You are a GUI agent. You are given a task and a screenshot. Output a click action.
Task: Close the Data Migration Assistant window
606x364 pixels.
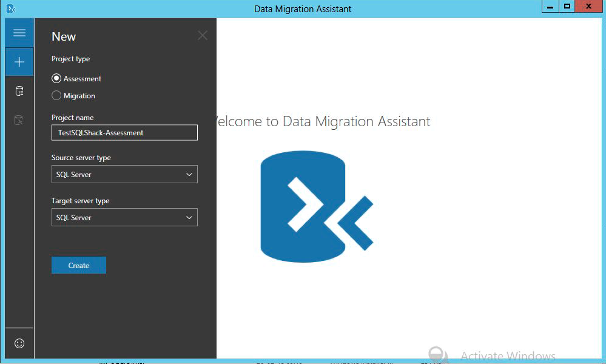(589, 7)
